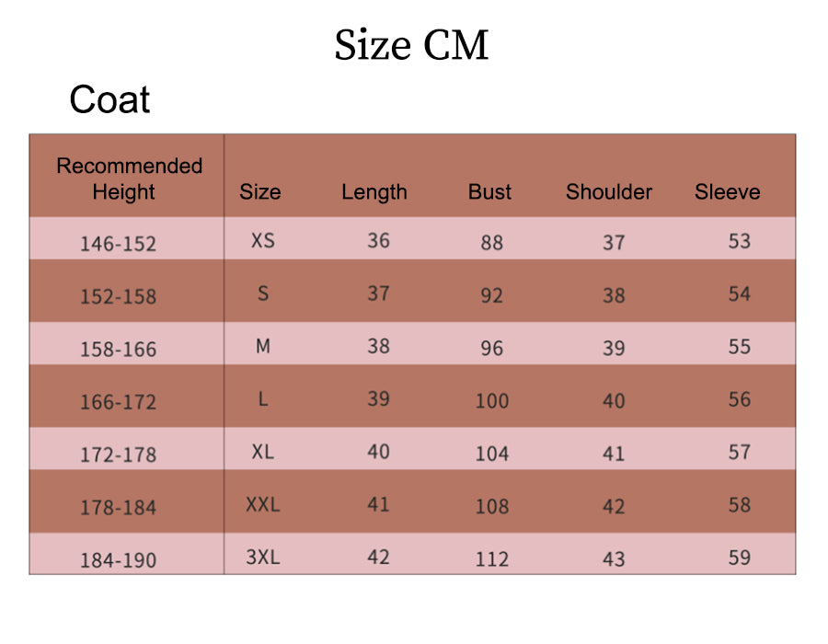Select the 'Bust' column header
This screenshot has width=828, height=644.
coord(489,192)
